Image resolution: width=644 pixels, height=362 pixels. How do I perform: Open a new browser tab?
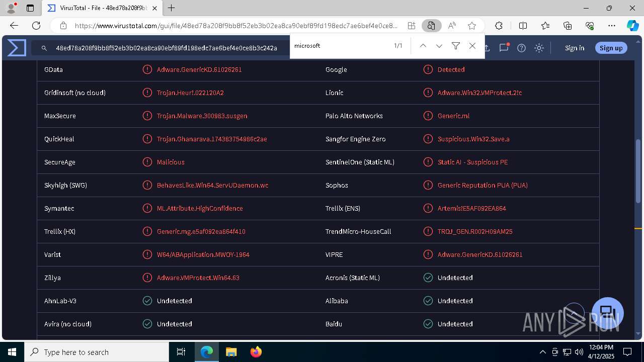[x=172, y=8]
